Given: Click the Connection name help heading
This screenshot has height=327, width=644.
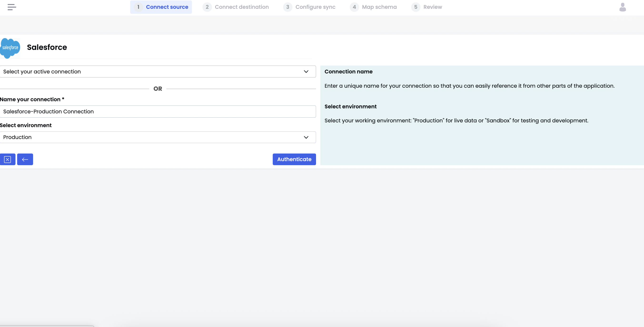Looking at the screenshot, I should click(x=348, y=72).
